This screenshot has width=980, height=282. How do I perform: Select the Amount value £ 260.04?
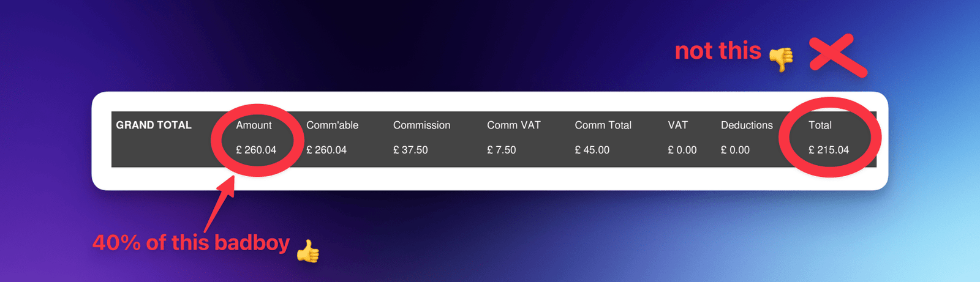256,150
